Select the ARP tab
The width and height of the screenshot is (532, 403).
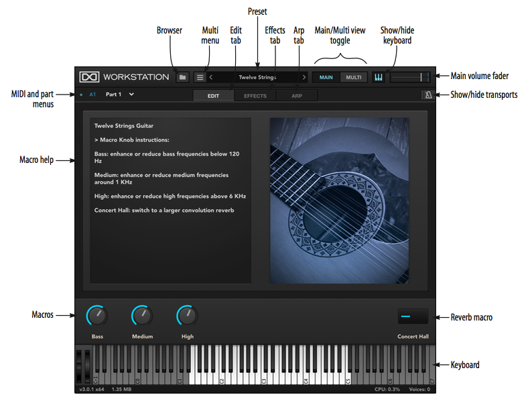click(x=297, y=96)
